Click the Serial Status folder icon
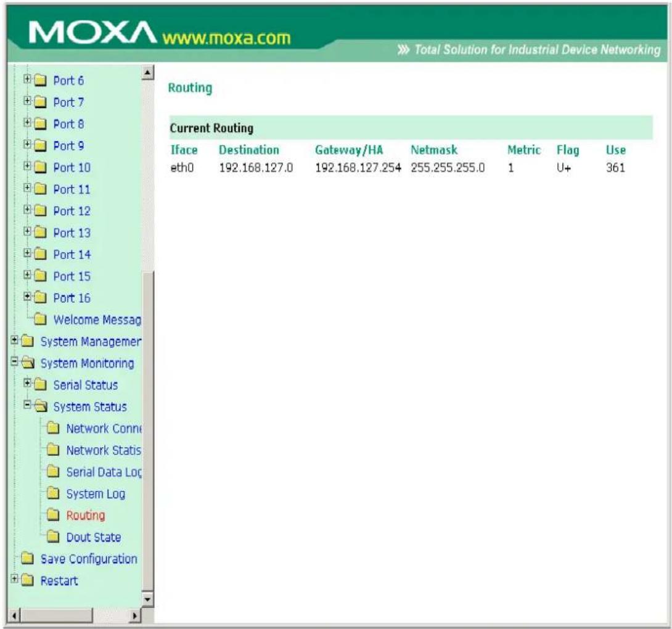The width and height of the screenshot is (672, 629). tap(40, 385)
